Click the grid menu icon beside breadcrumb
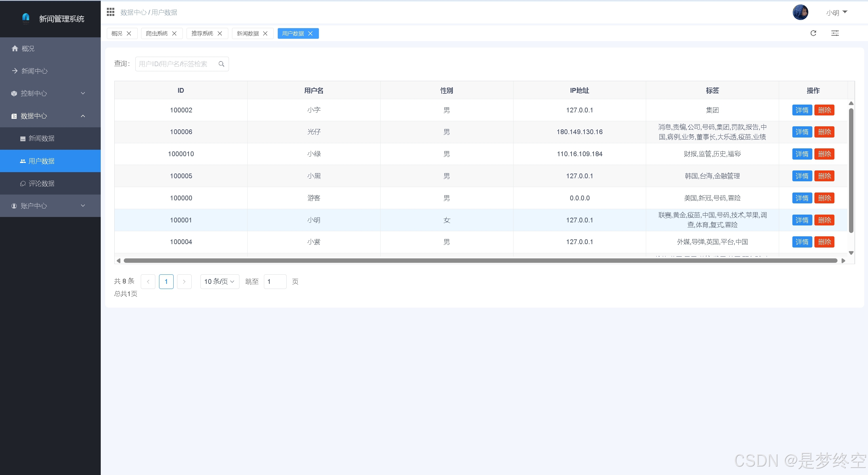This screenshot has height=475, width=868. pyautogui.click(x=111, y=12)
